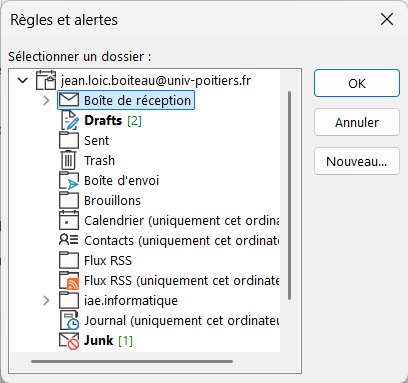Create a new folder with Nouveau...
This screenshot has height=383, width=408.
tap(357, 161)
